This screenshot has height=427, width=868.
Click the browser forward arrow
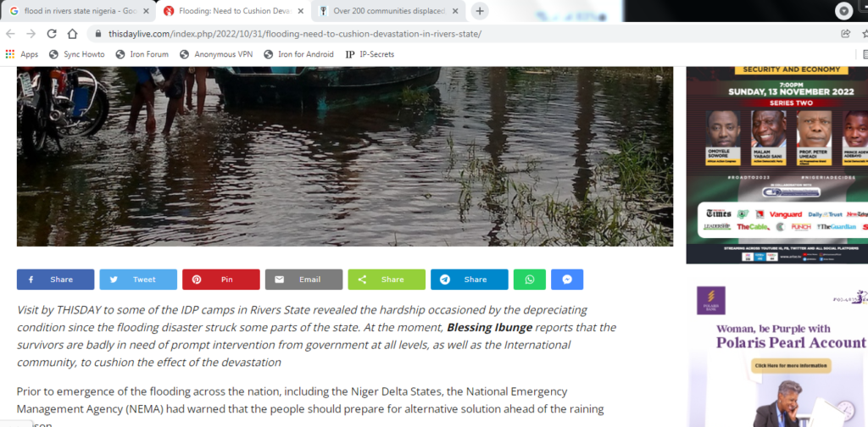click(x=31, y=34)
